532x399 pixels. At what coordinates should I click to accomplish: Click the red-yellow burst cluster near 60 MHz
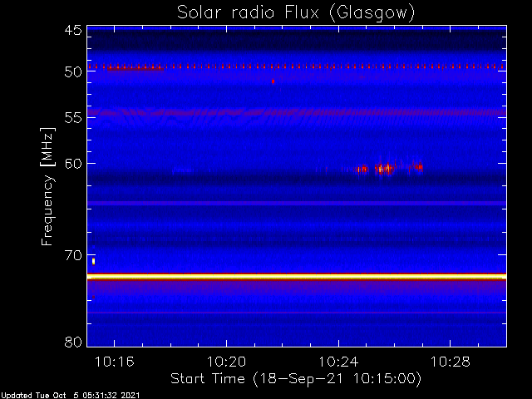[390, 168]
